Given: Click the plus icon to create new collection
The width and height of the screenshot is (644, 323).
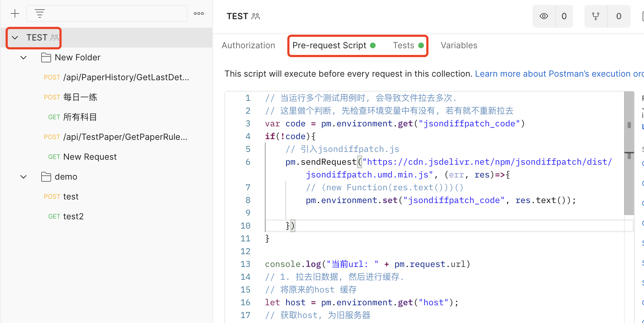Looking at the screenshot, I should click(15, 14).
